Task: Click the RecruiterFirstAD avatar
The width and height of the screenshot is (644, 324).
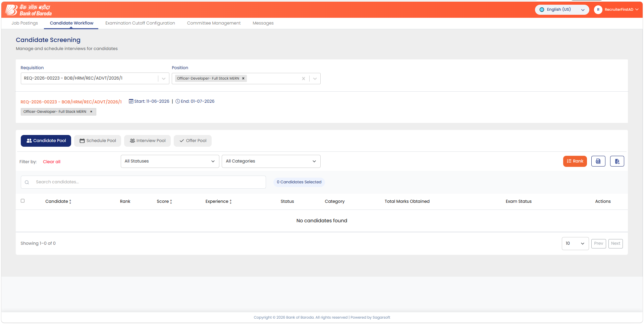Action: pos(598,10)
